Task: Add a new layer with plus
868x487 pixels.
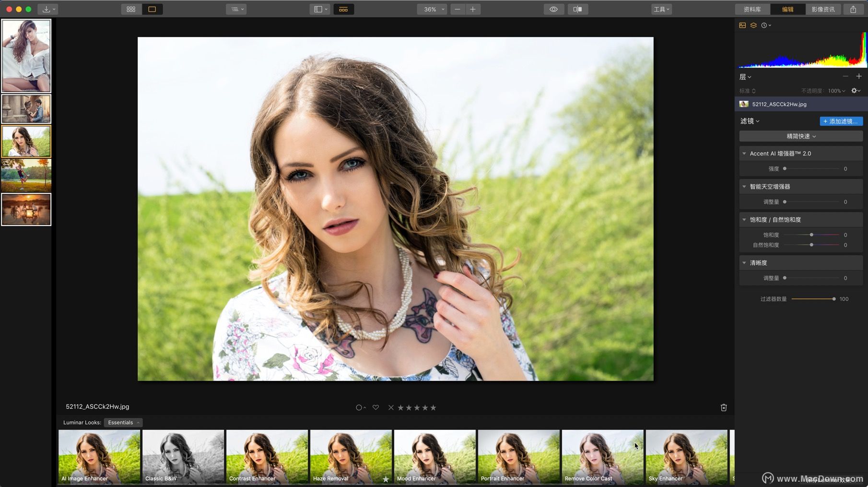Action: [x=859, y=76]
